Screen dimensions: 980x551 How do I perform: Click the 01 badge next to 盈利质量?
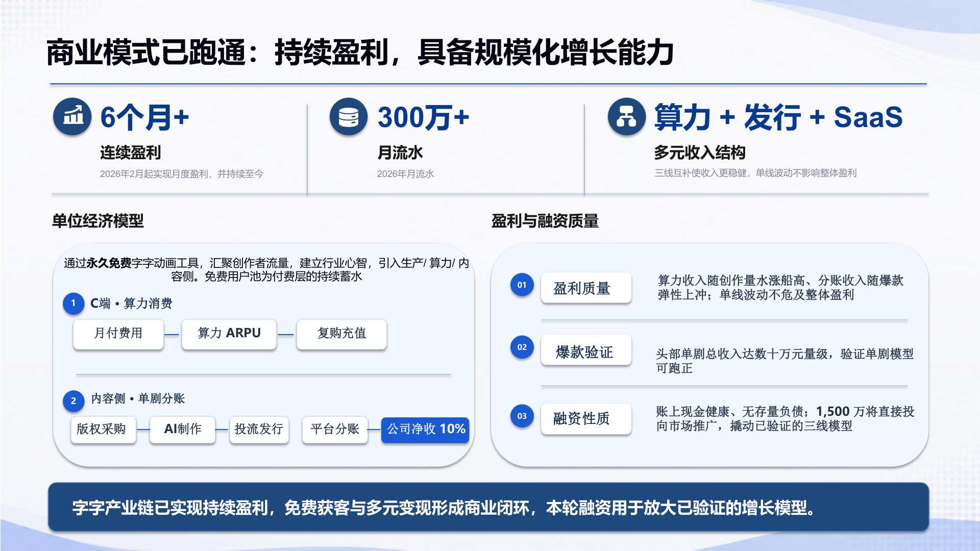coord(522,285)
